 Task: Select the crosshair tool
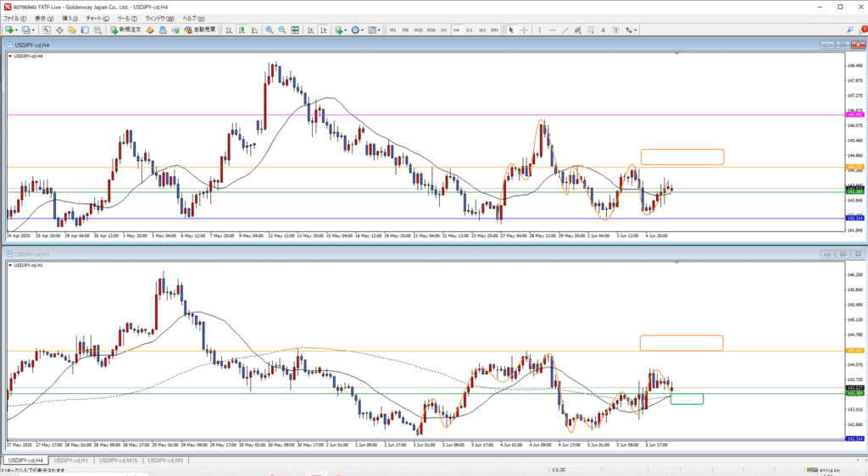(x=524, y=30)
